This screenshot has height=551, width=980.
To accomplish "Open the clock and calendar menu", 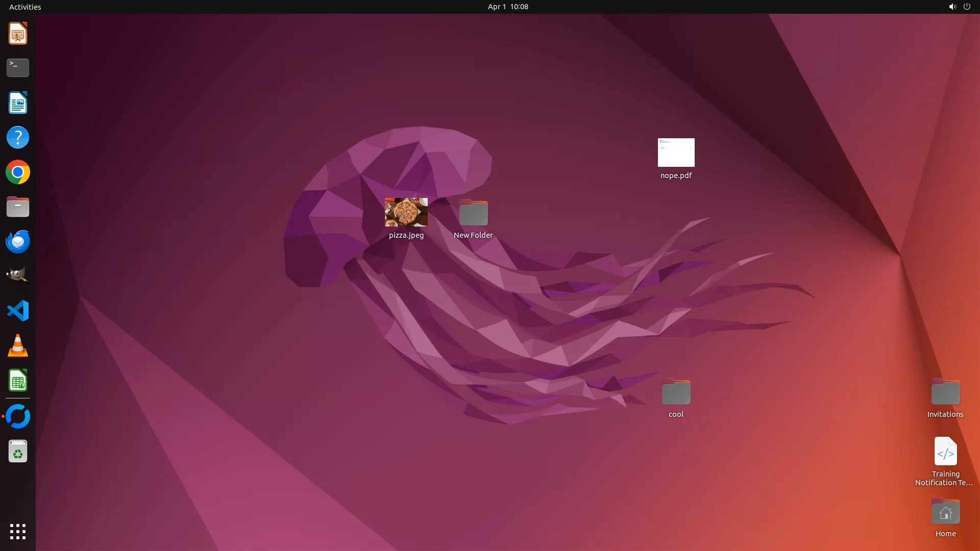I will pyautogui.click(x=507, y=7).
